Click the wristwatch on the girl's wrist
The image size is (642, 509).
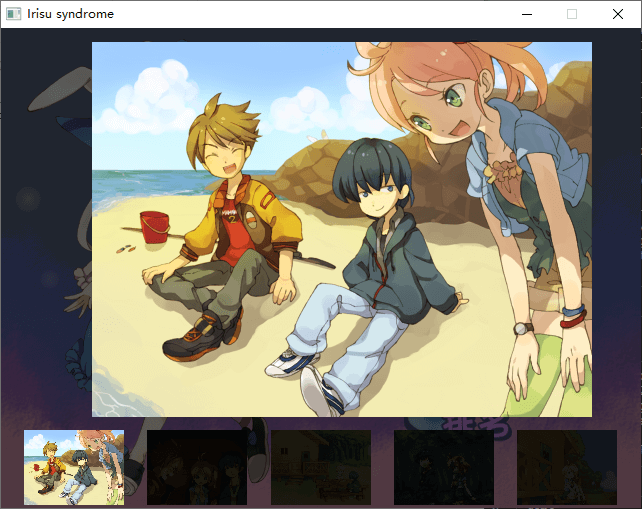(522, 328)
